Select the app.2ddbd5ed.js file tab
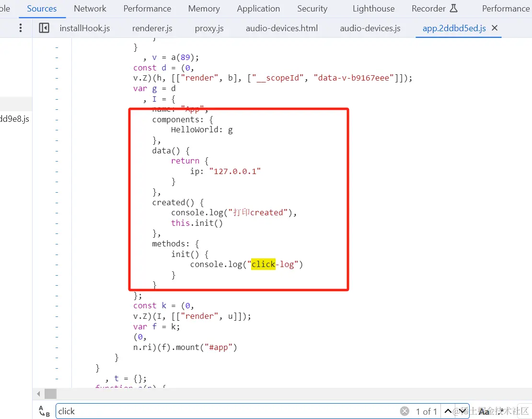 point(454,28)
